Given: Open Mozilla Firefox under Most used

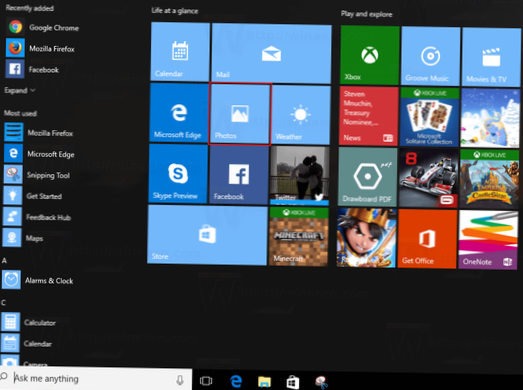Looking at the screenshot, I should [x=38, y=132].
